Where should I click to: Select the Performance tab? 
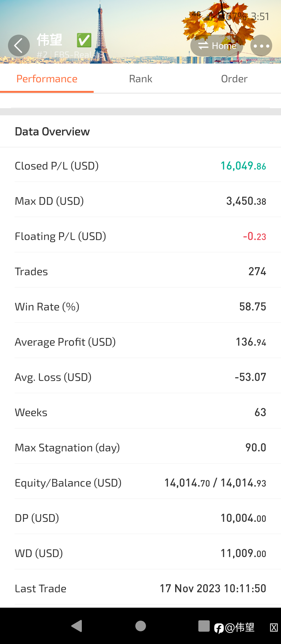coord(47,79)
